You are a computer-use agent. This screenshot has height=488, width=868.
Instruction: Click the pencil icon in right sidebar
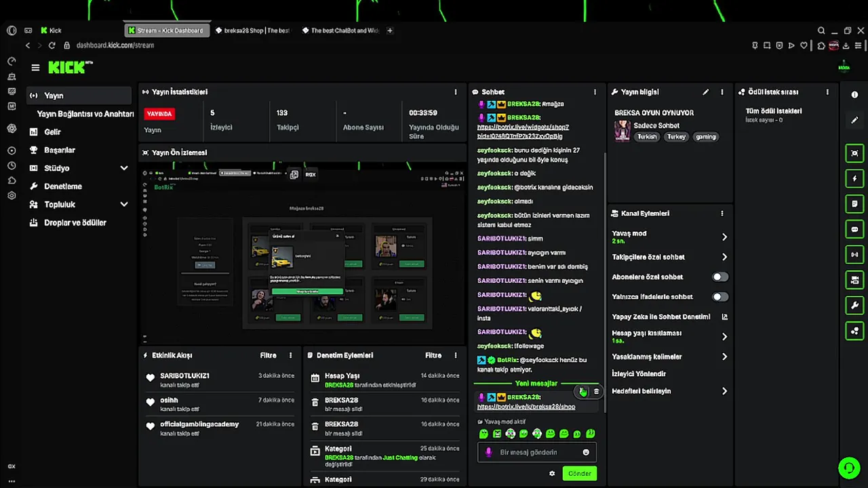click(854, 120)
